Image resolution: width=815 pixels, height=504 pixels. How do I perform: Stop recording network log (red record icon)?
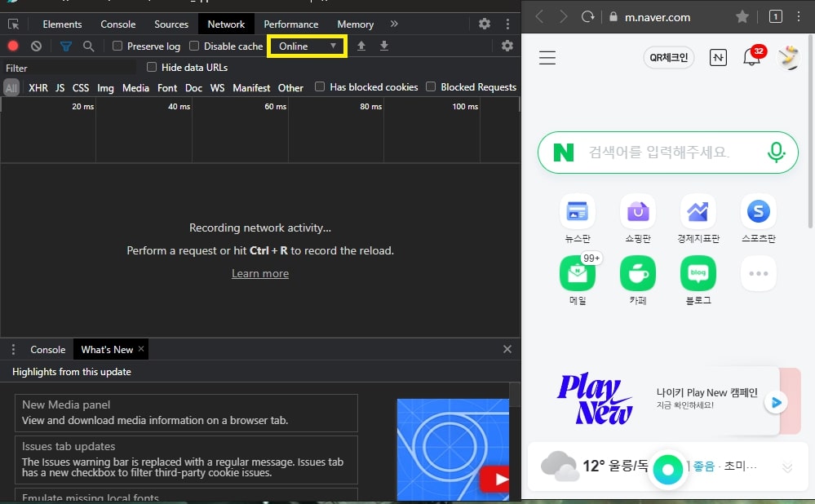point(11,46)
